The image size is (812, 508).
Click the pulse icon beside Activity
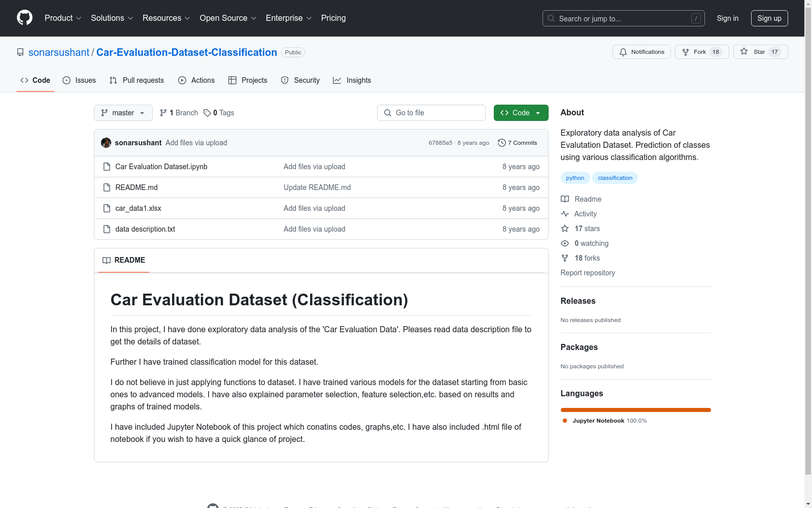565,214
